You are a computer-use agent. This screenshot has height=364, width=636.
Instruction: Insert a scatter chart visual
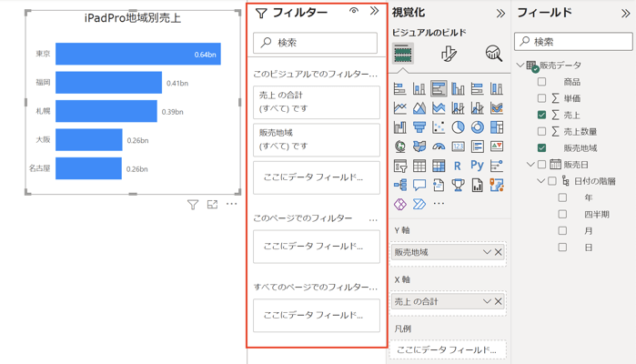point(439,127)
